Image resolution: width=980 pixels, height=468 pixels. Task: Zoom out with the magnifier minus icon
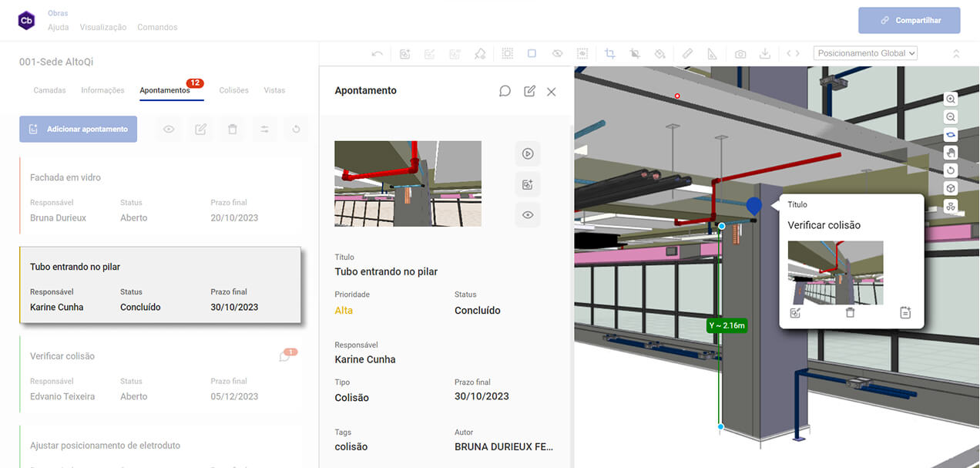(x=951, y=117)
